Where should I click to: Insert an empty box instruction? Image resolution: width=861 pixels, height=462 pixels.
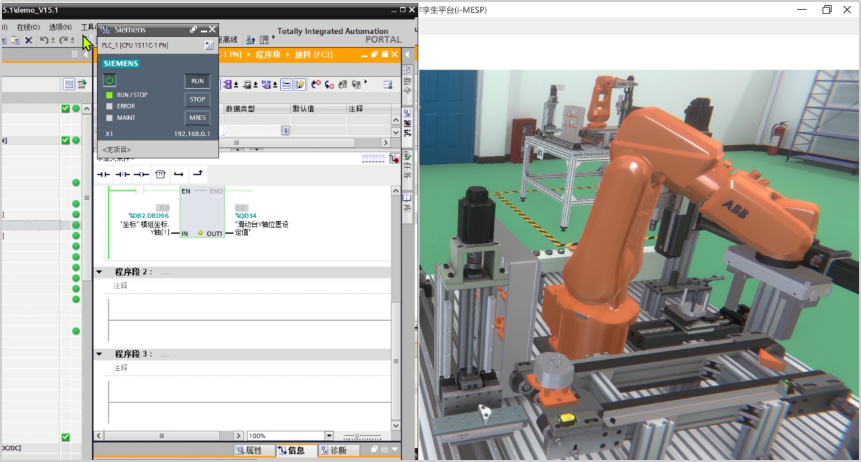pos(160,173)
